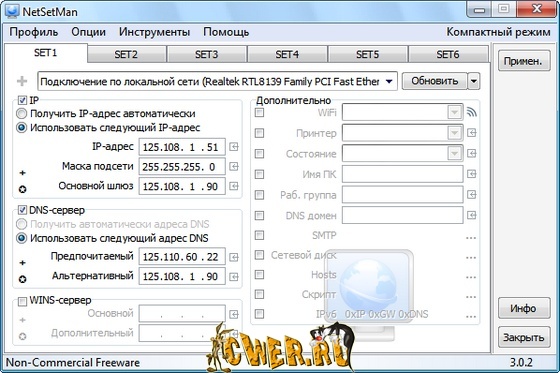
Task: Click the NetSetMan title bar app icon
Action: point(12,11)
